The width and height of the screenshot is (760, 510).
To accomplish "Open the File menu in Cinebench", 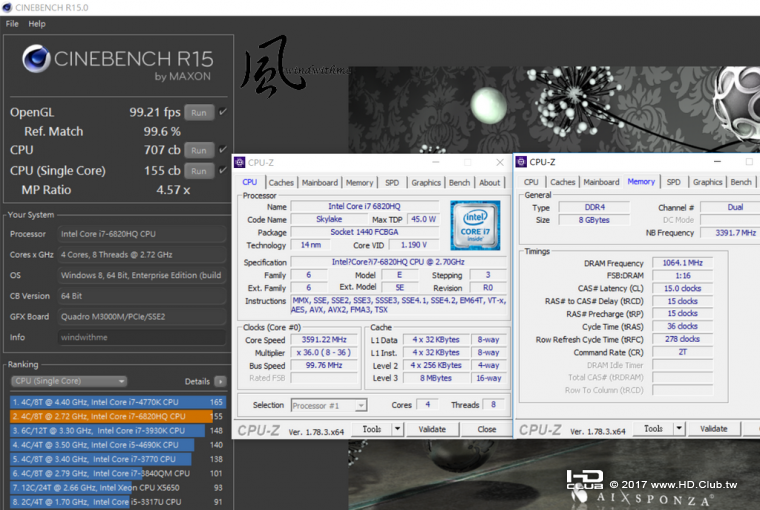I will [x=12, y=23].
